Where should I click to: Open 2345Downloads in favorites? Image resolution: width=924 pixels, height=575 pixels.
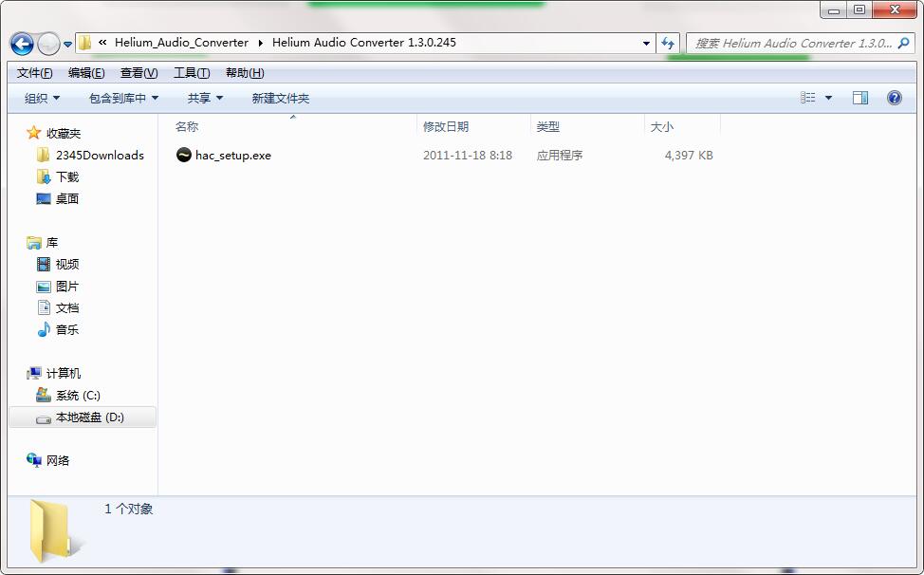[101, 156]
